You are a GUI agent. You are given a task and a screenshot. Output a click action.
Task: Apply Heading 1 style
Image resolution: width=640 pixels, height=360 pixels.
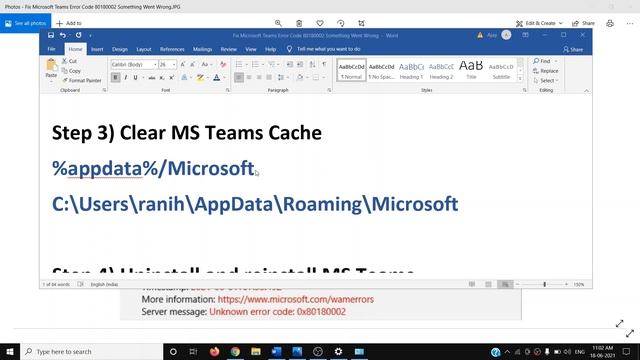coord(411,70)
